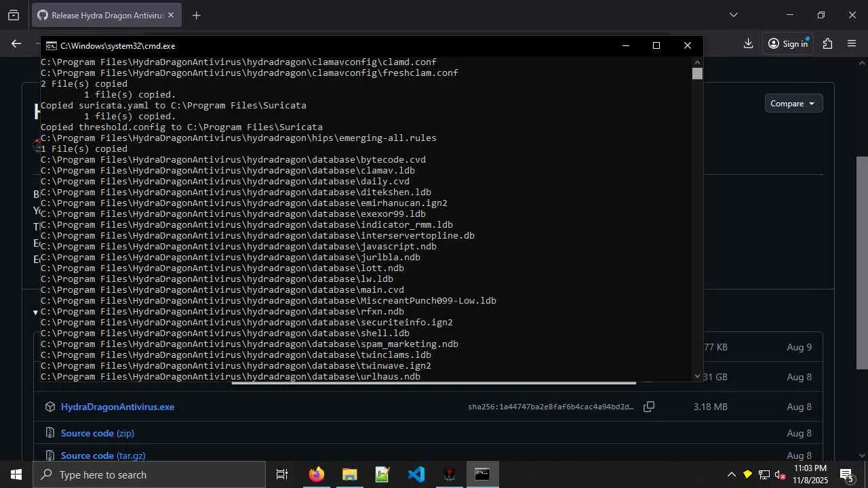Click the emerging-all.rules path line

[238, 138]
